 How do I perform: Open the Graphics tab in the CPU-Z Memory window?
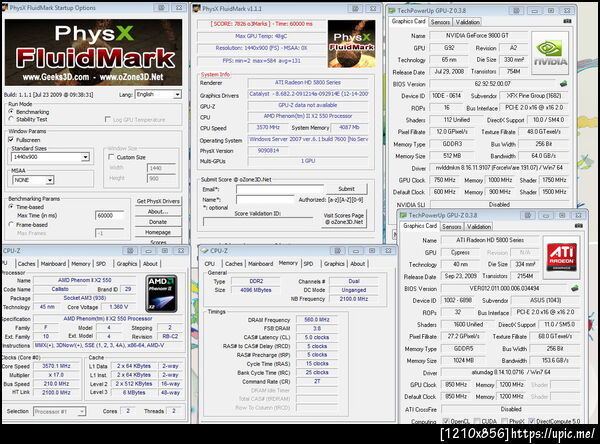click(334, 264)
